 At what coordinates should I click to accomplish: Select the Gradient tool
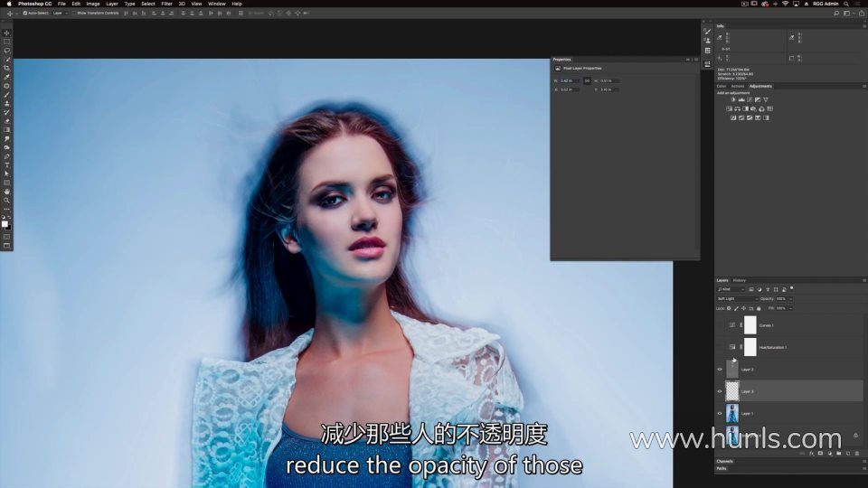6,130
